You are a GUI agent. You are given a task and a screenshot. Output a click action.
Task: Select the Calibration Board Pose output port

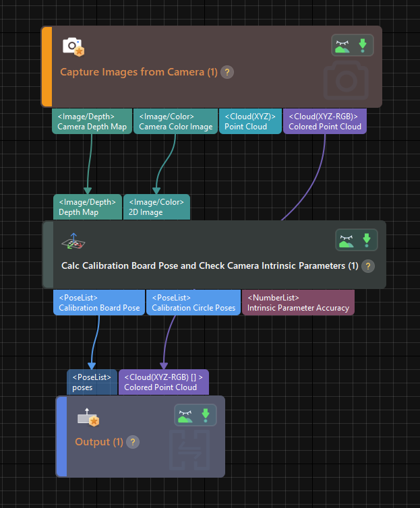[99, 303]
